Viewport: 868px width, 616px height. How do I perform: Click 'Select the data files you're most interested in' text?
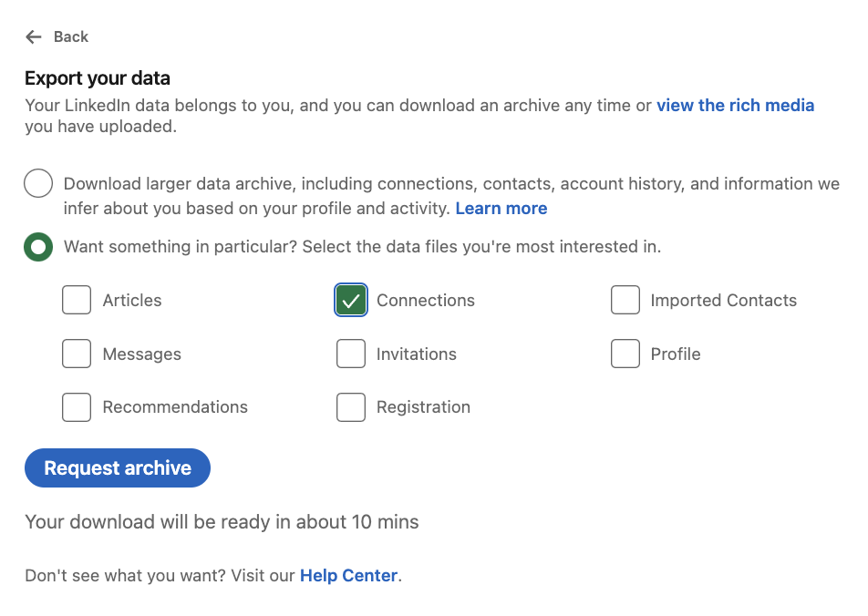pos(481,247)
